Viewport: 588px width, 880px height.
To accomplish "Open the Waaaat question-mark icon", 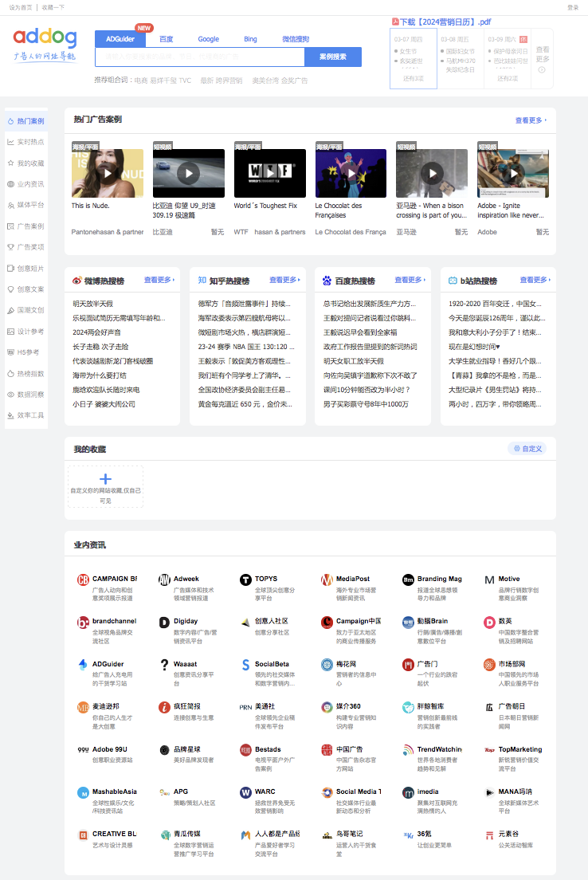I will pos(164,665).
